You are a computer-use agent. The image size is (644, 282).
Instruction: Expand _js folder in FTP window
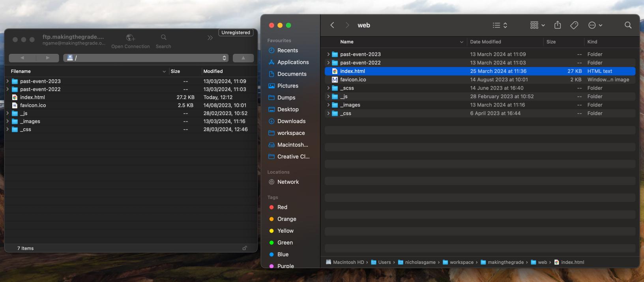tap(7, 113)
